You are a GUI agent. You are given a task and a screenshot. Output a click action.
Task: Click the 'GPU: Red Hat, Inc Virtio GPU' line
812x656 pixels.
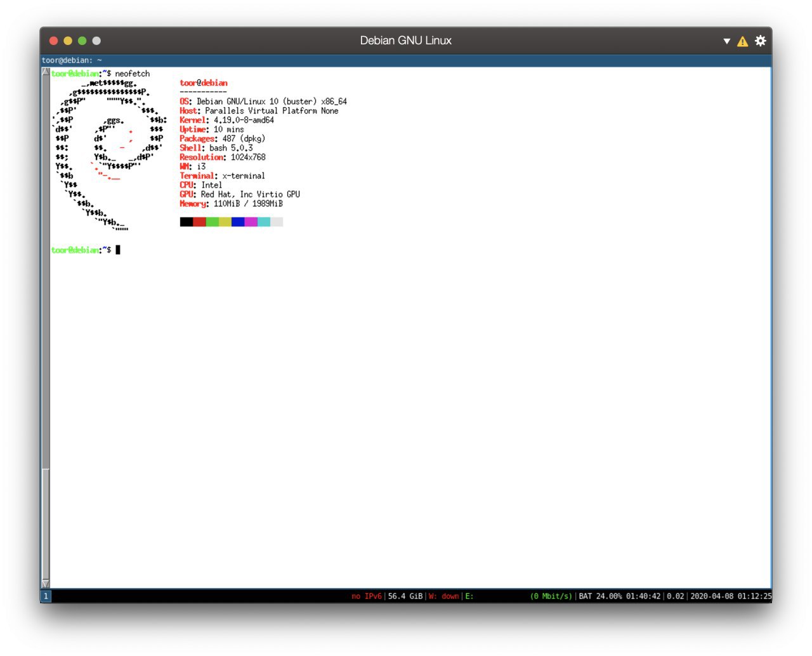pos(240,194)
